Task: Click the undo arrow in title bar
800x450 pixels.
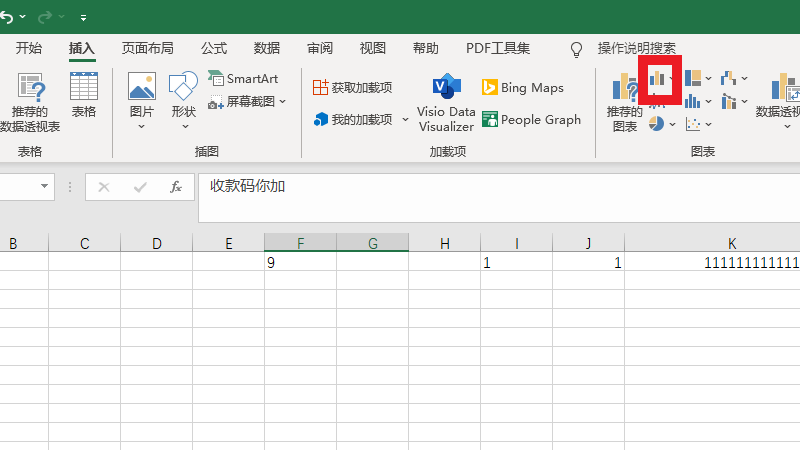Action: point(6,17)
